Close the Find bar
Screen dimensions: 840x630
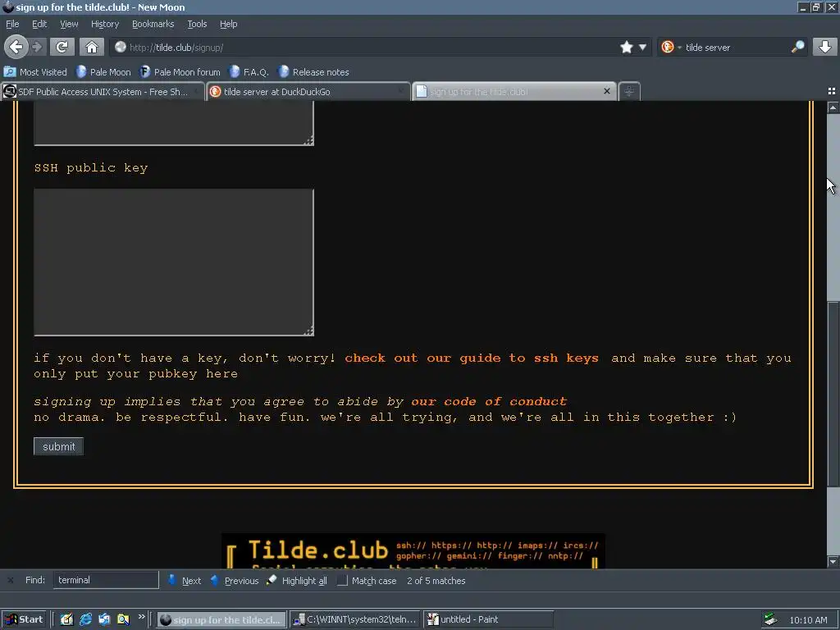coord(10,580)
